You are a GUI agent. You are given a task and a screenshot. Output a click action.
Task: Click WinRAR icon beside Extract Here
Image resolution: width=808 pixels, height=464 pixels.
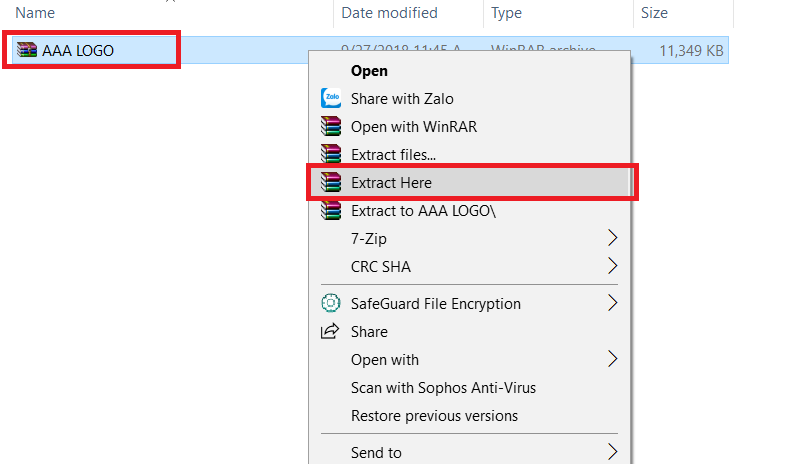pos(331,183)
